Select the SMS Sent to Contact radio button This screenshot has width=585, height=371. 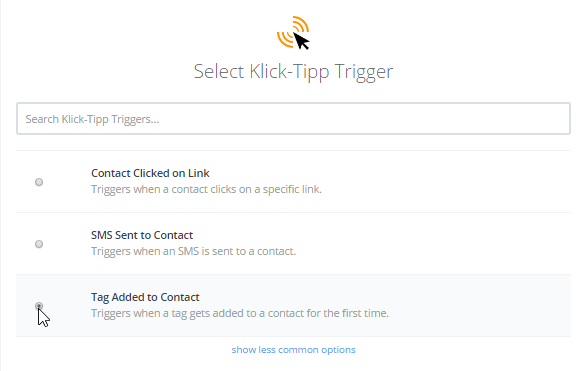39,244
